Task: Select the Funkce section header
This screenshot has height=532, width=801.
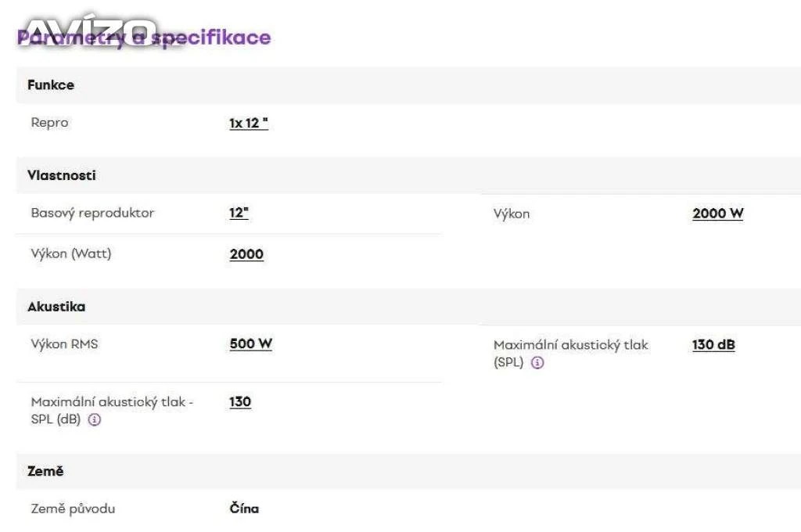Action: 408,84
